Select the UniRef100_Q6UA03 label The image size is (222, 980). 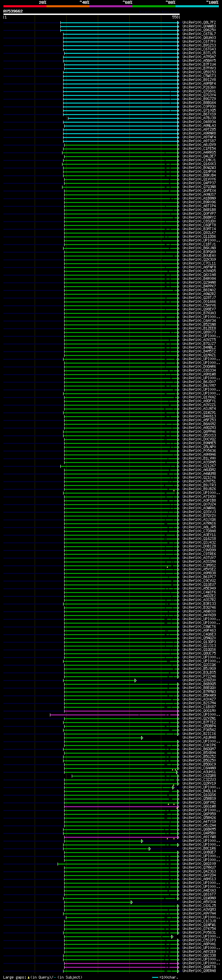point(199,38)
